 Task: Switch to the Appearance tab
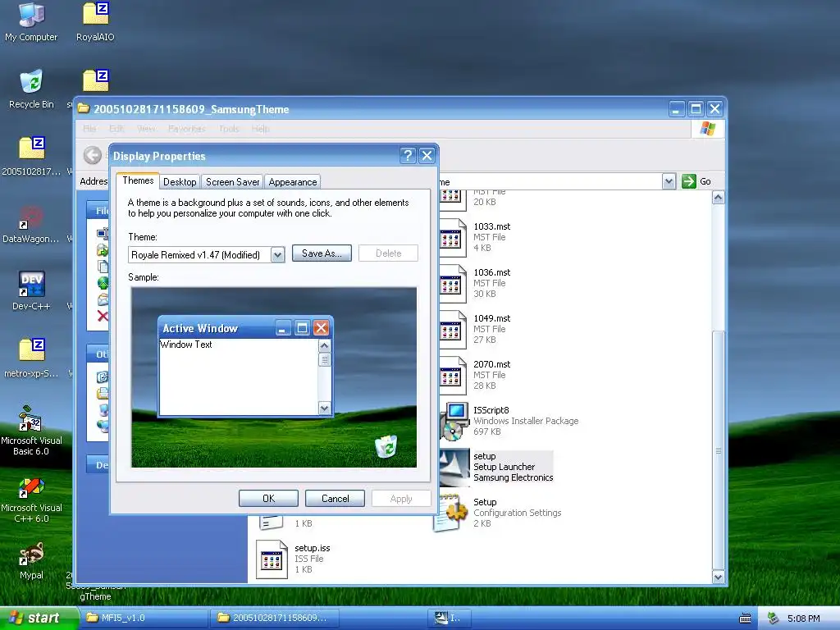293,181
